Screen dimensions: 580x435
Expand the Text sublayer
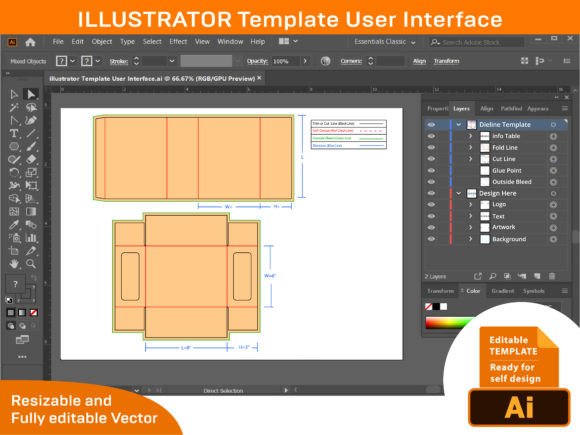click(471, 216)
